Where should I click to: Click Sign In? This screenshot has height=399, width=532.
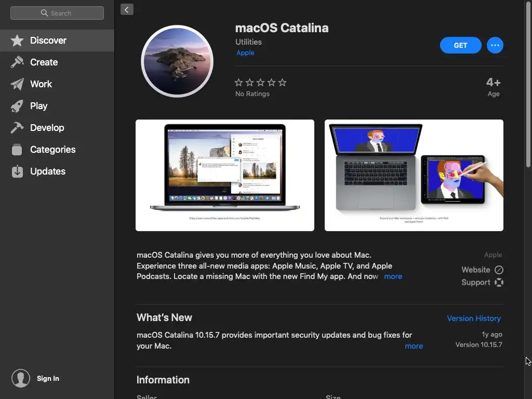tap(48, 378)
